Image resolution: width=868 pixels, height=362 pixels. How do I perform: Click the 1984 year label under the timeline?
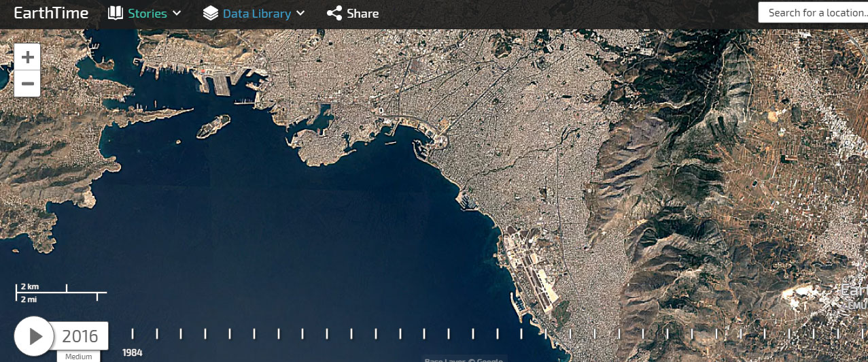pos(132,352)
